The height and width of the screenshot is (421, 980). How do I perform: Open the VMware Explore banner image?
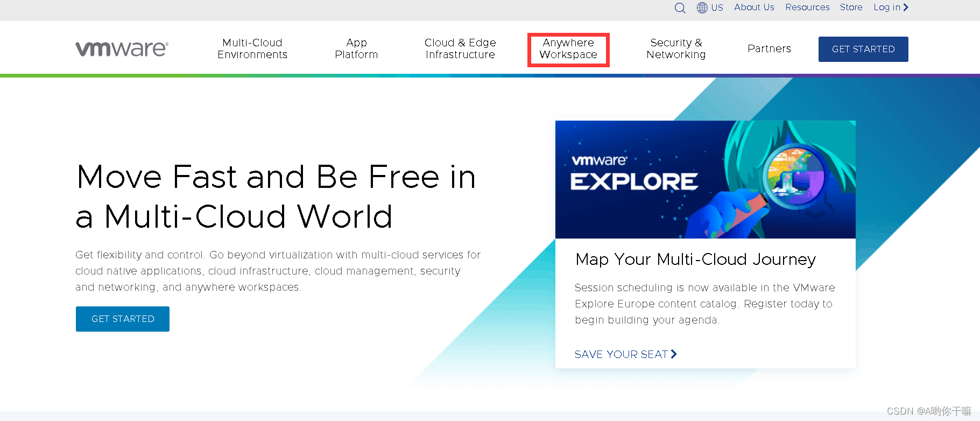tap(705, 179)
